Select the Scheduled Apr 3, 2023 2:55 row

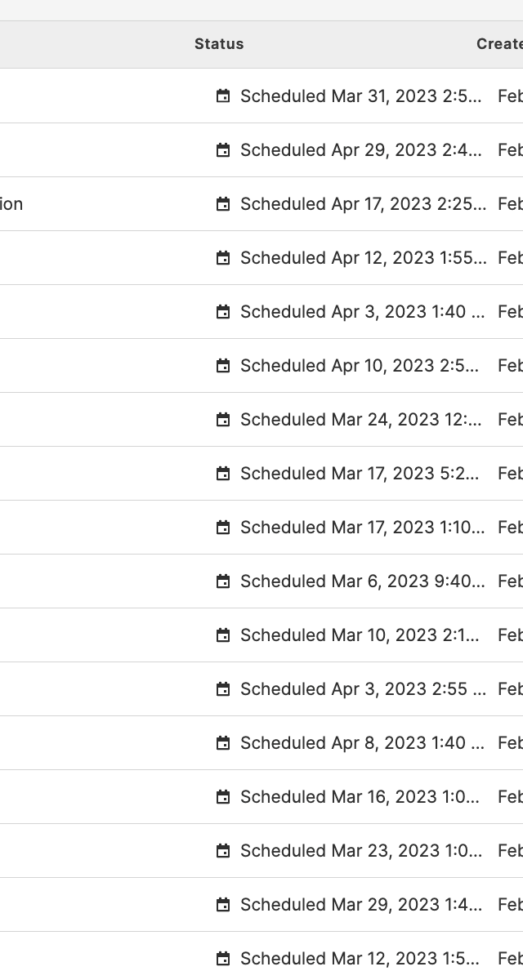tap(261, 689)
